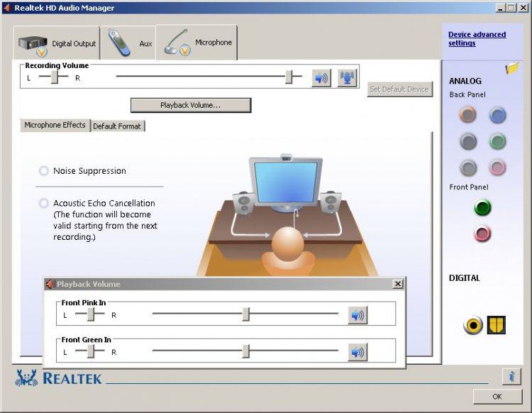Open the information button
The height and width of the screenshot is (413, 532).
point(511,376)
